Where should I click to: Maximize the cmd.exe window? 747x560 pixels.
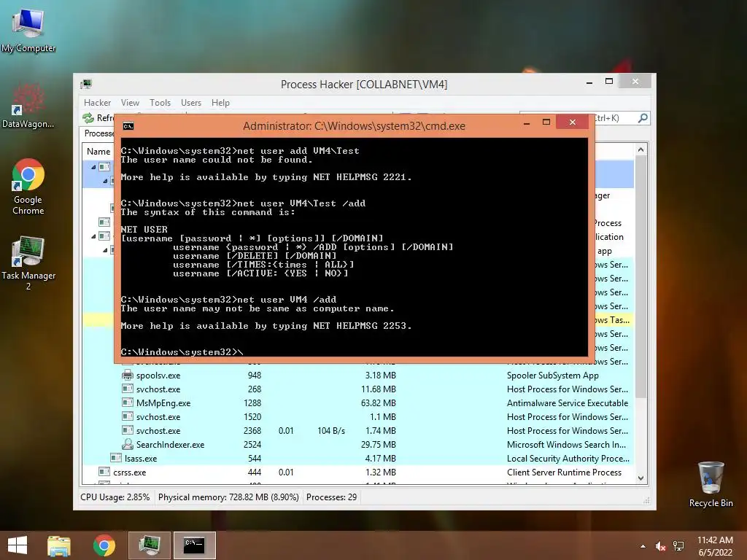546,122
